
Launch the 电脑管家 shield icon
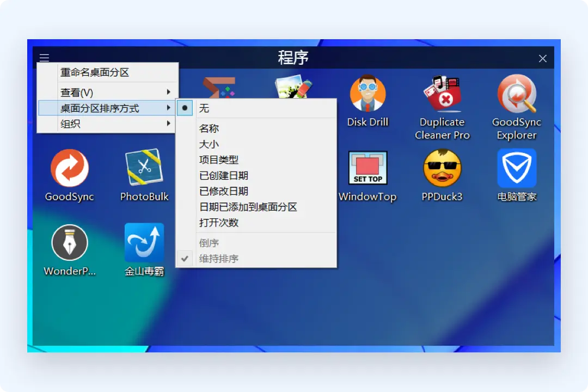pos(517,168)
